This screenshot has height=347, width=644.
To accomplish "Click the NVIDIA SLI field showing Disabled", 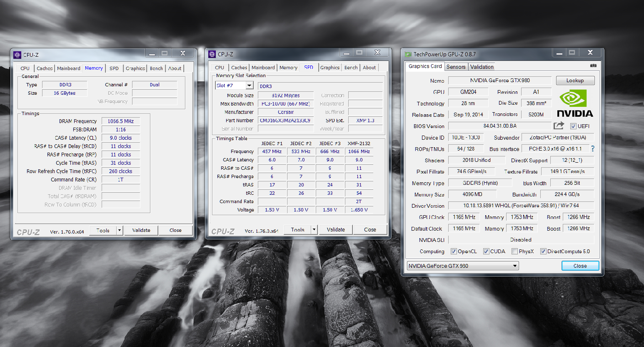I will [x=521, y=240].
